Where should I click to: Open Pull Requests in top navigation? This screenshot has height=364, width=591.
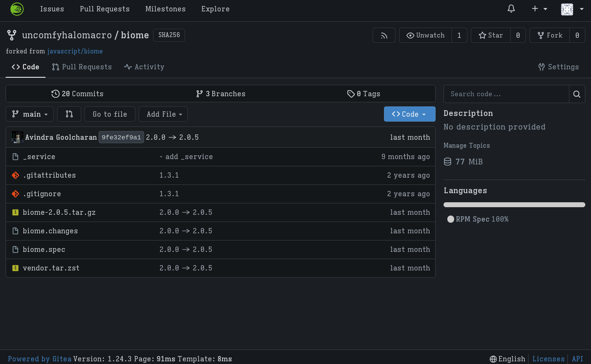coord(105,9)
